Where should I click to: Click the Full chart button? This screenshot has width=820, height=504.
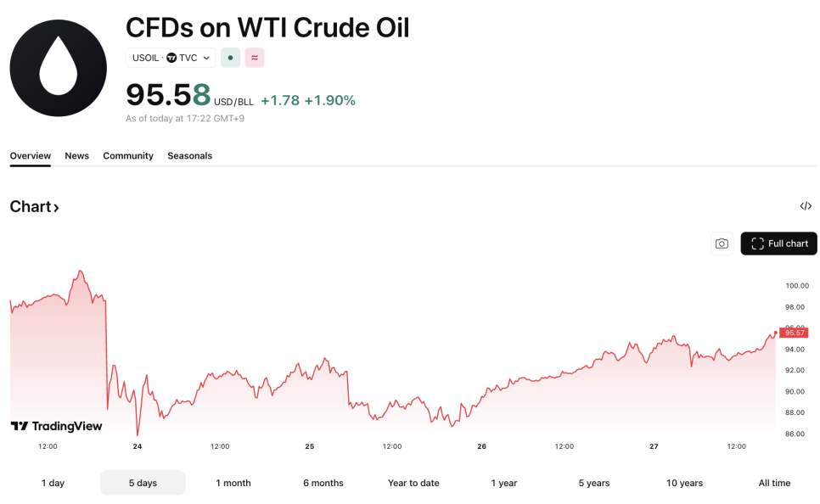click(778, 244)
